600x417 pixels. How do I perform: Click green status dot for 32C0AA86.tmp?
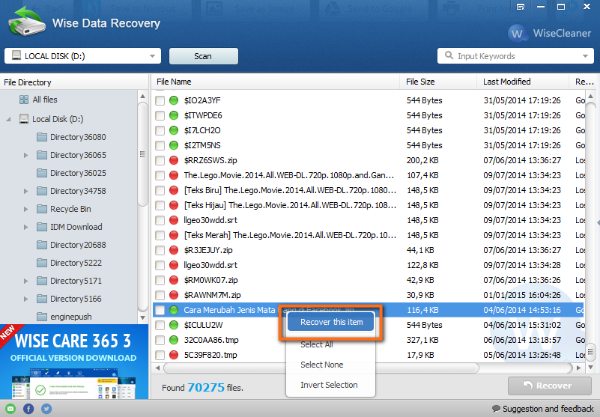coord(174,340)
